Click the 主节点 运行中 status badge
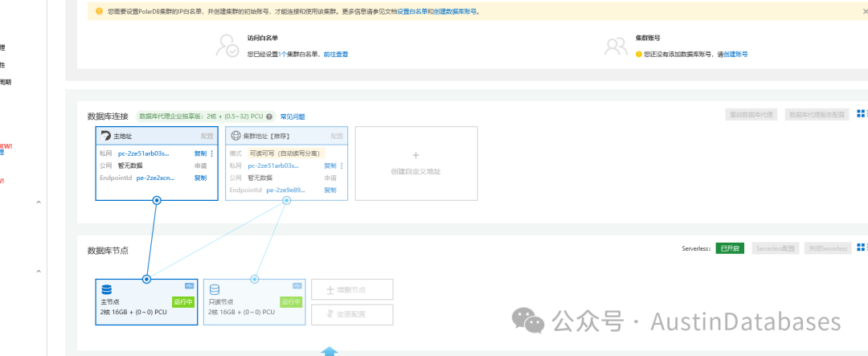Screen dimensions: 868x356 pyautogui.click(x=183, y=302)
